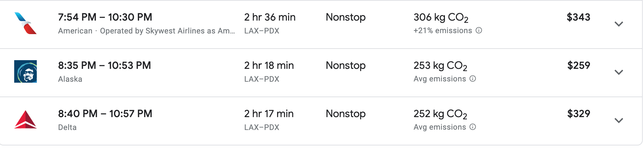This screenshot has width=644, height=148.
Task: Expand the $343 American flight details
Action: pos(619,24)
